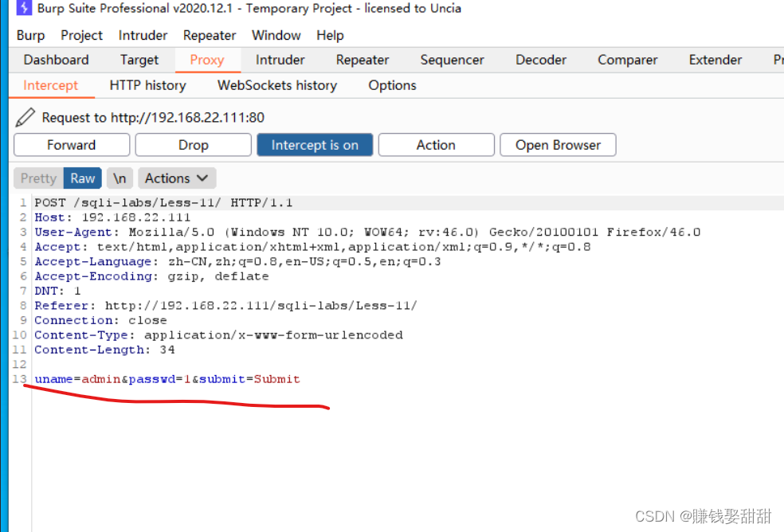This screenshot has width=784, height=532.
Task: Click the Accept-Encoding header line
Action: click(151, 276)
